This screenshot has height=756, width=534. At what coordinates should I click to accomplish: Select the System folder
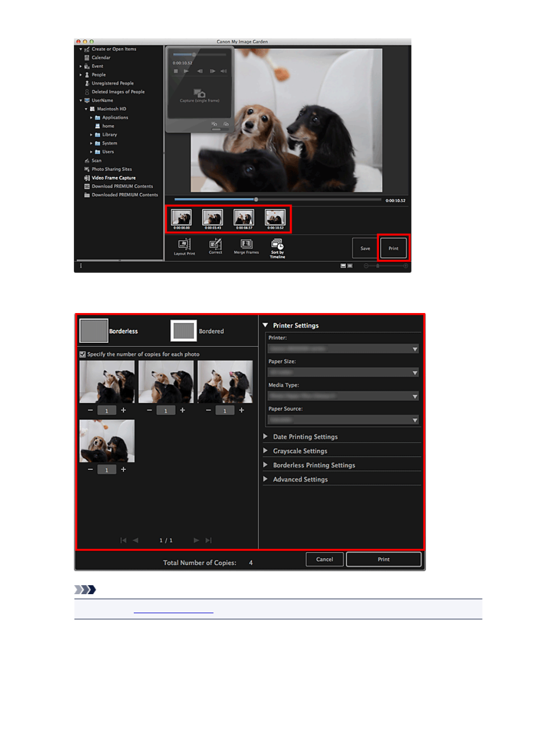[x=109, y=143]
